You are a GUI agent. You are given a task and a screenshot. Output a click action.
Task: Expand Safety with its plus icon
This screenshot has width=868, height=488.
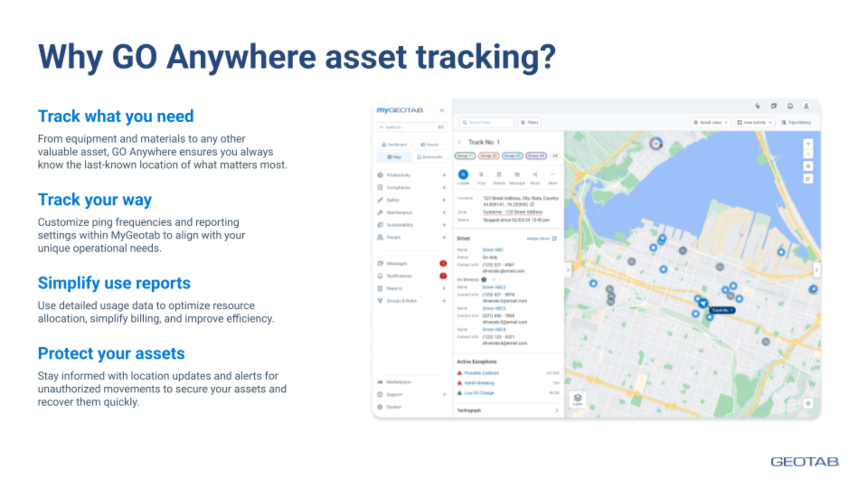[444, 200]
